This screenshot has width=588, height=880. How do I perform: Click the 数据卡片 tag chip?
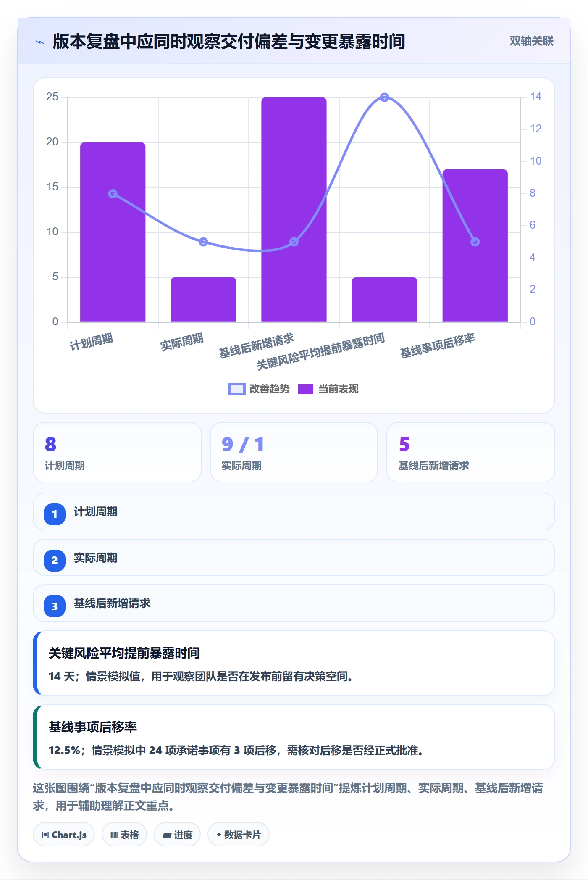(239, 835)
